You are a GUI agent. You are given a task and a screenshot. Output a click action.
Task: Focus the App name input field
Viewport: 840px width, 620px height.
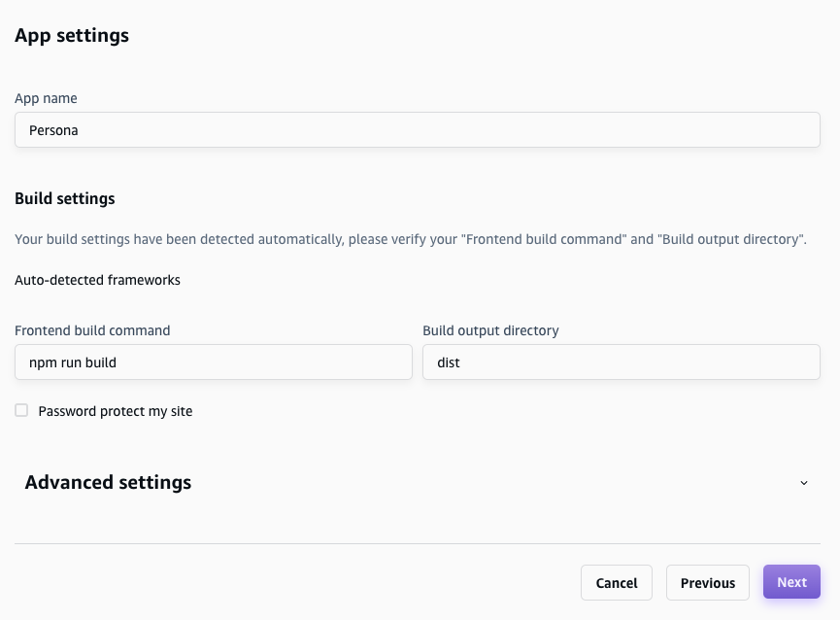(x=418, y=130)
